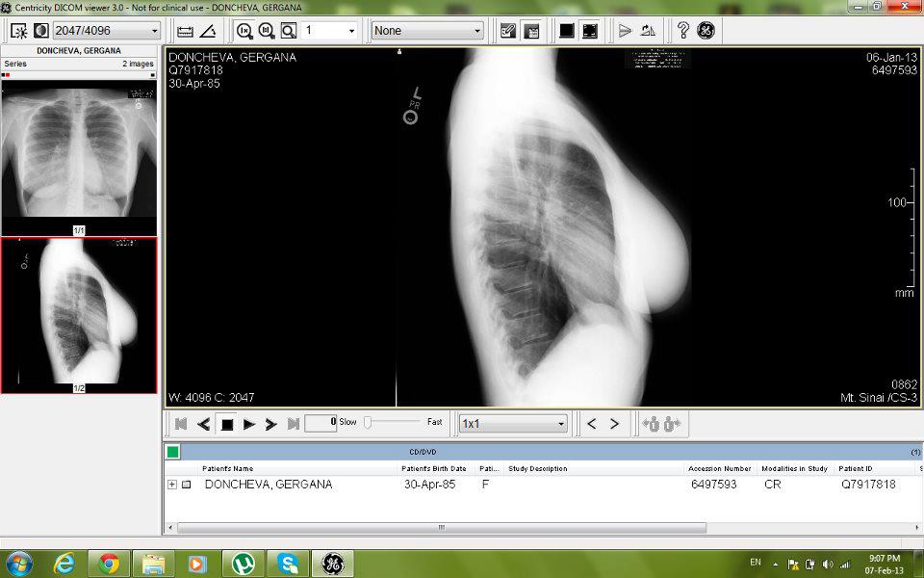The height and width of the screenshot is (578, 924).
Task: Go to next image with > button
Action: coord(614,424)
